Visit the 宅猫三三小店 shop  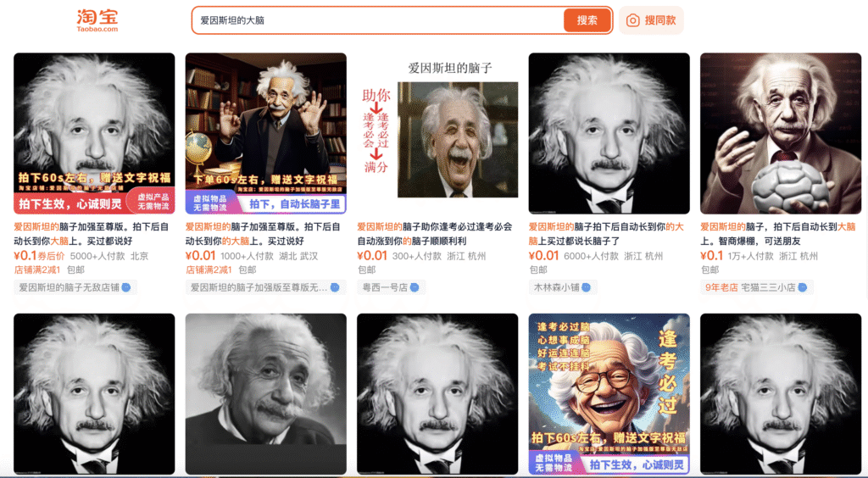pyautogui.click(x=768, y=287)
